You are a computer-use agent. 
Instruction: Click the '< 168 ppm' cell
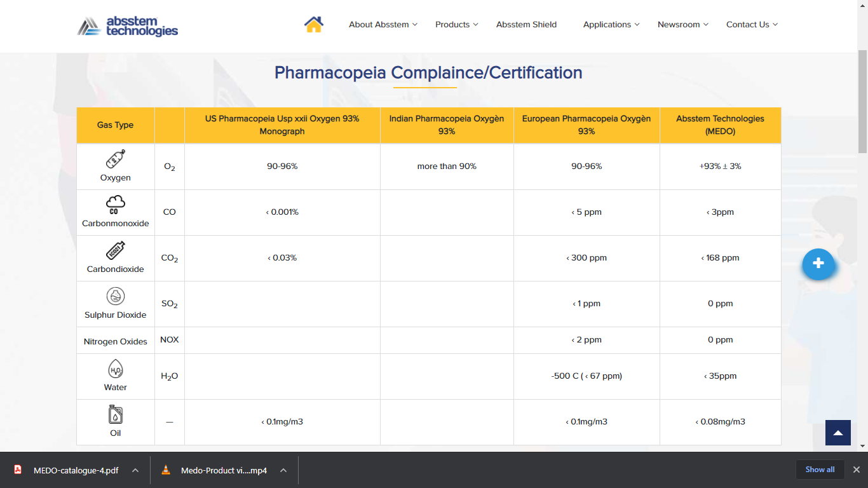pyautogui.click(x=721, y=258)
